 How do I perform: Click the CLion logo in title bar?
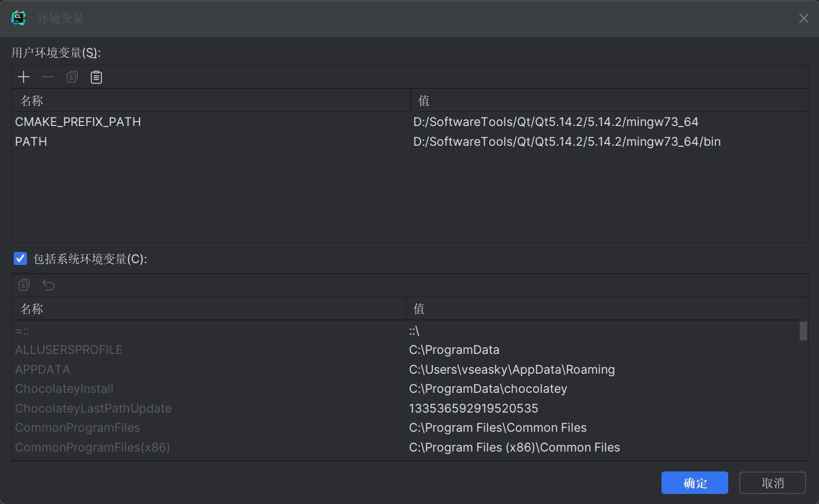(x=19, y=19)
